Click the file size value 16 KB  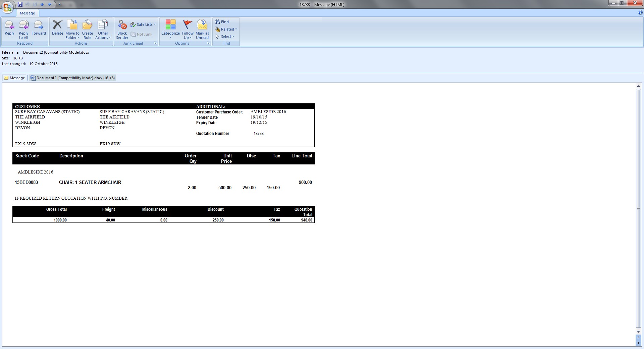pos(18,58)
